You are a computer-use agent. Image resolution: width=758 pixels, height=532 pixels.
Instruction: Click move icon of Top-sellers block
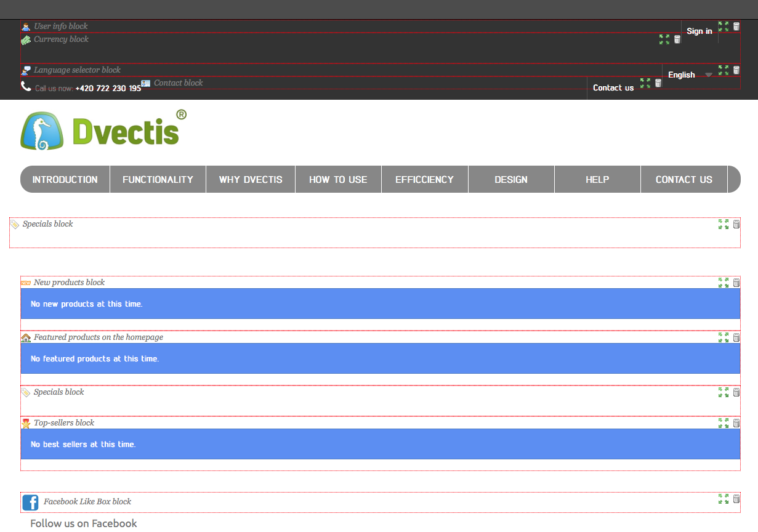[724, 423]
